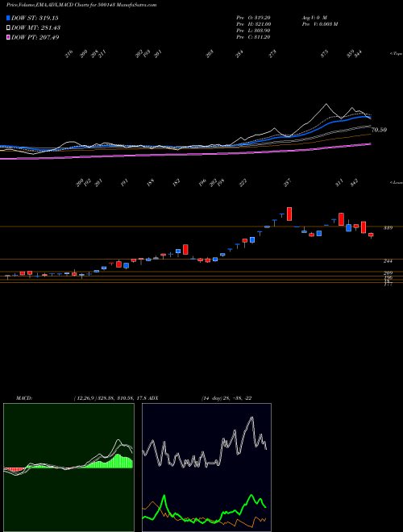Click the 70.50 label beside the EMA lines
The width and height of the screenshot is (403, 532).
(380, 130)
